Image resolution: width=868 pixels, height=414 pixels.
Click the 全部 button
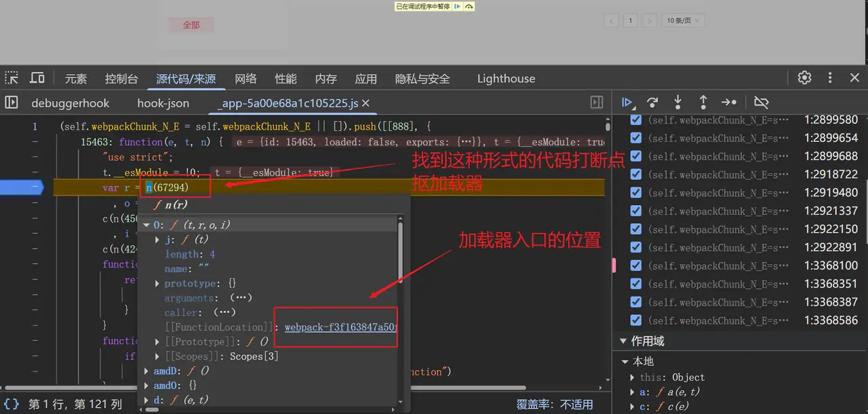pyautogui.click(x=191, y=25)
